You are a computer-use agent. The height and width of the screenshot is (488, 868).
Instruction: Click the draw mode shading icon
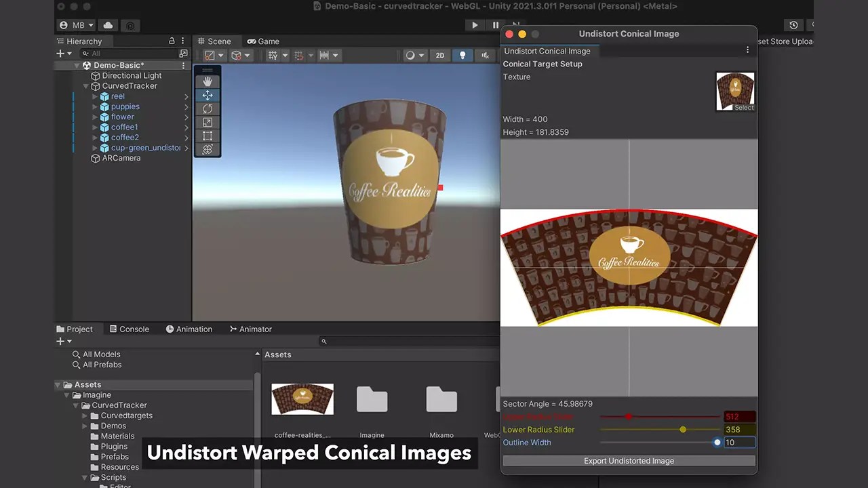(x=410, y=56)
